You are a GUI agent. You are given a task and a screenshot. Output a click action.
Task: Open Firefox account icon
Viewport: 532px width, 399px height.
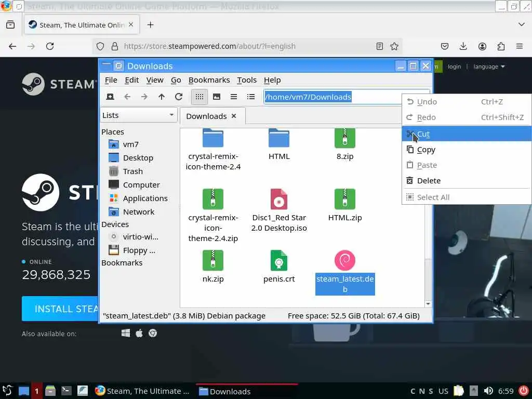coord(482,46)
